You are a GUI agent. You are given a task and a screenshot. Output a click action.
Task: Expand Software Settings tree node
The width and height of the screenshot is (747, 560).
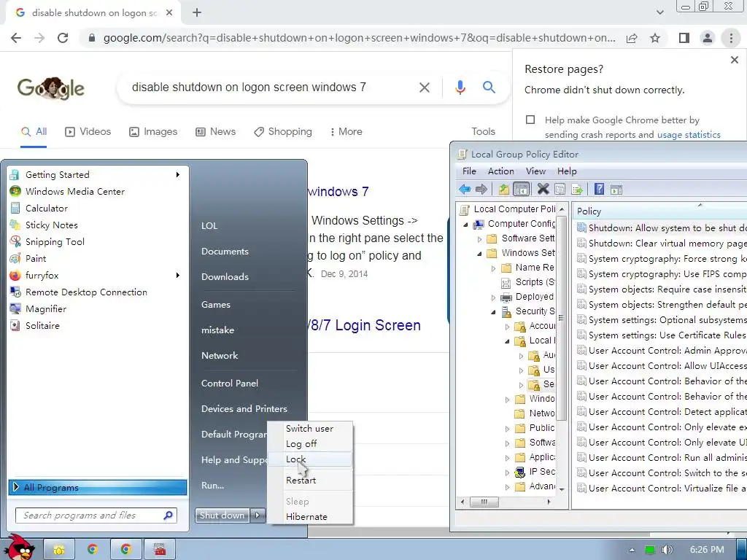[x=480, y=239]
